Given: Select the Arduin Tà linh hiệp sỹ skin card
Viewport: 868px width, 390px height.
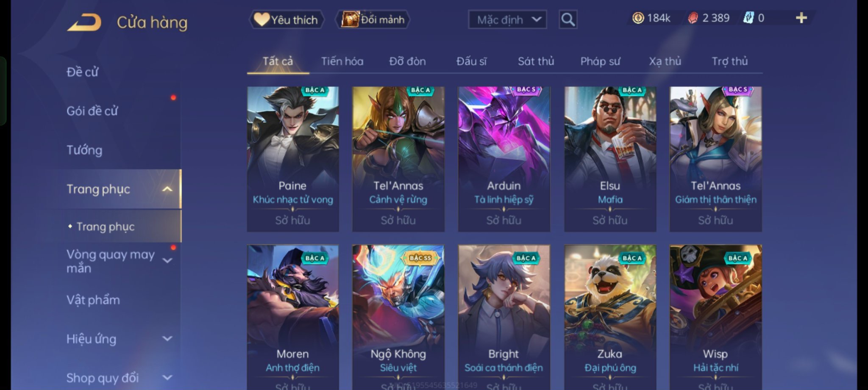Looking at the screenshot, I should coord(504,159).
